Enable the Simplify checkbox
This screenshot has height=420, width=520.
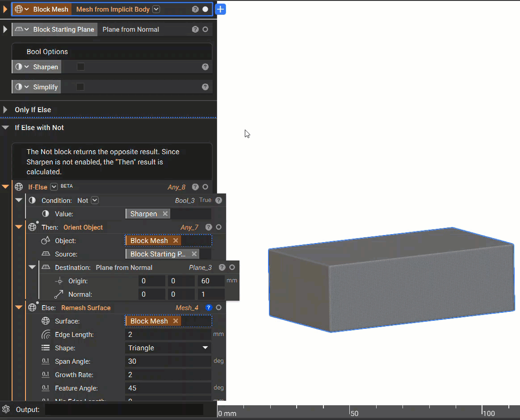[80, 87]
